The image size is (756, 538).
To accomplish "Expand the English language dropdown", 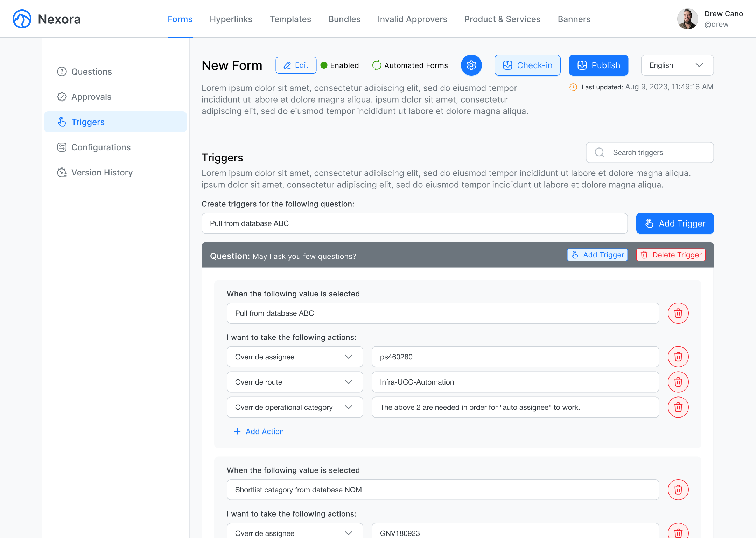I will click(677, 65).
